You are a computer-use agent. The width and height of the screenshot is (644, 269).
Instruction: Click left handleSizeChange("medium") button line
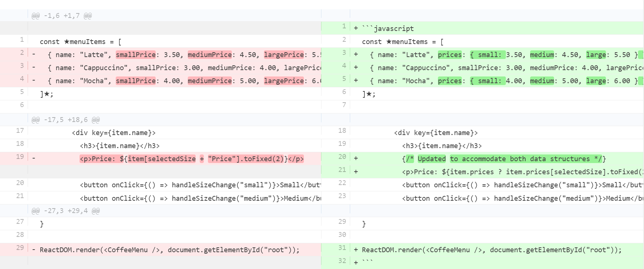(x=200, y=198)
